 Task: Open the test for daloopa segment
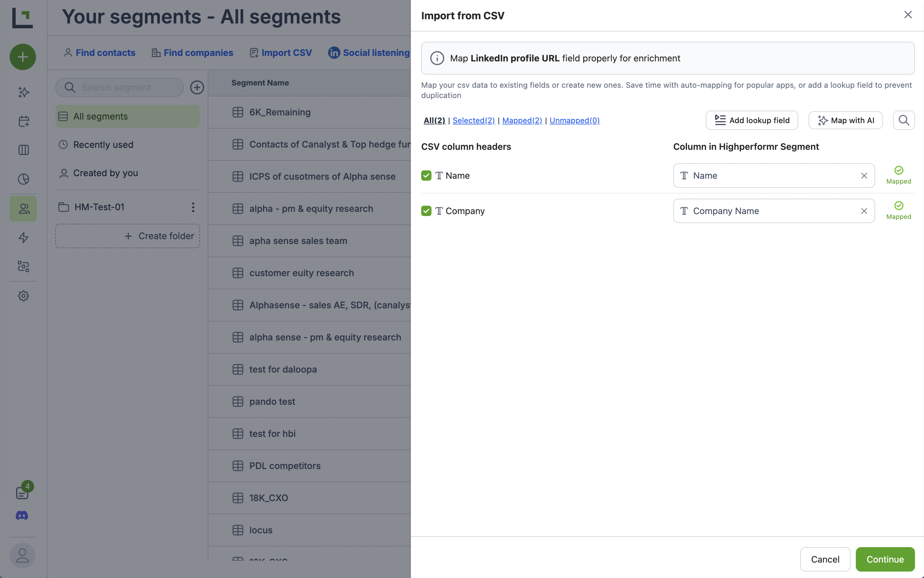[x=283, y=370]
